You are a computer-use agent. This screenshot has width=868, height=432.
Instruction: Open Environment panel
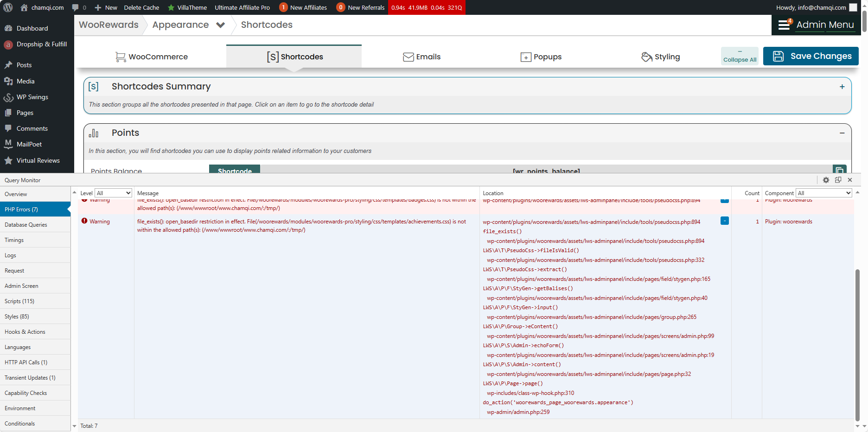(35, 408)
